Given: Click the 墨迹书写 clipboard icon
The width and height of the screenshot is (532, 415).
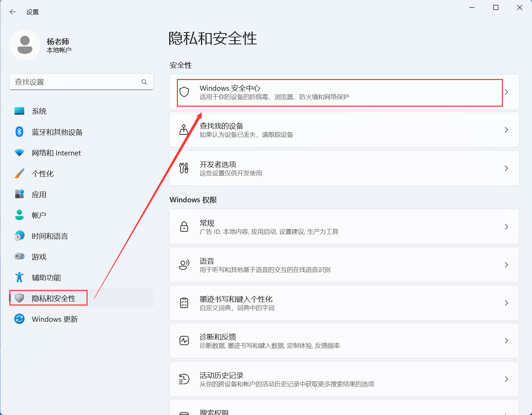Looking at the screenshot, I should coord(184,303).
